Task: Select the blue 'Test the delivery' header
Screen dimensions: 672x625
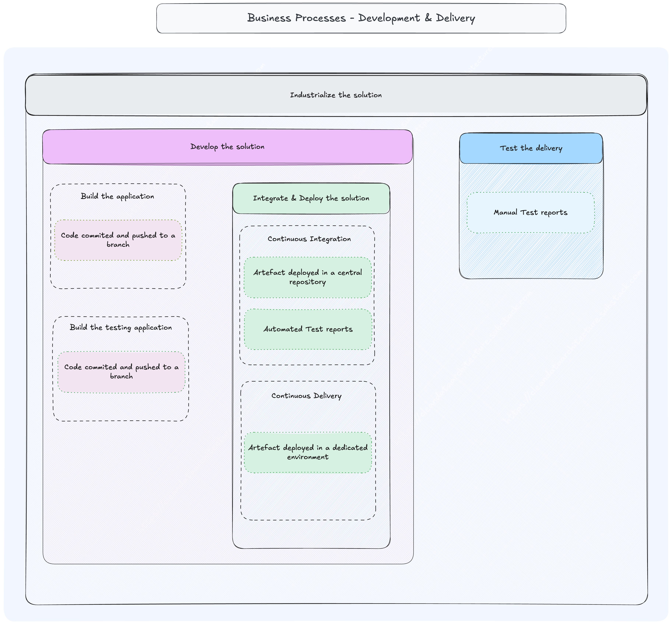Action: [531, 148]
